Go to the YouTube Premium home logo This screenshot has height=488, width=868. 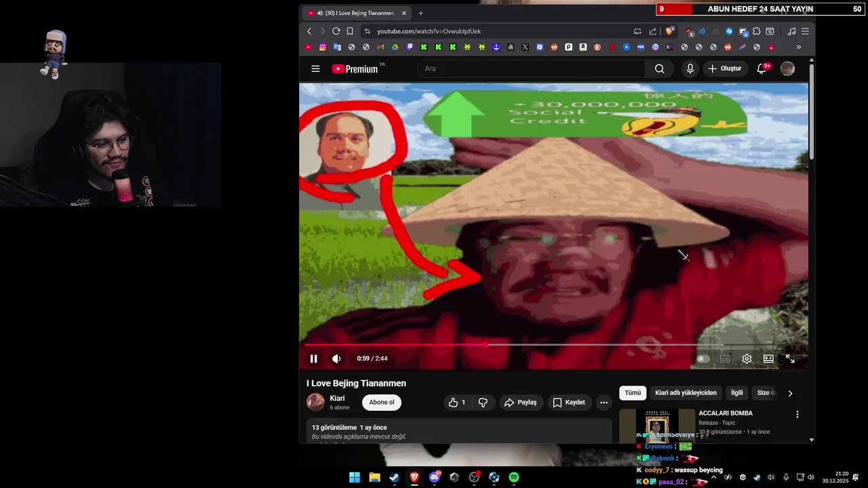[x=356, y=68]
